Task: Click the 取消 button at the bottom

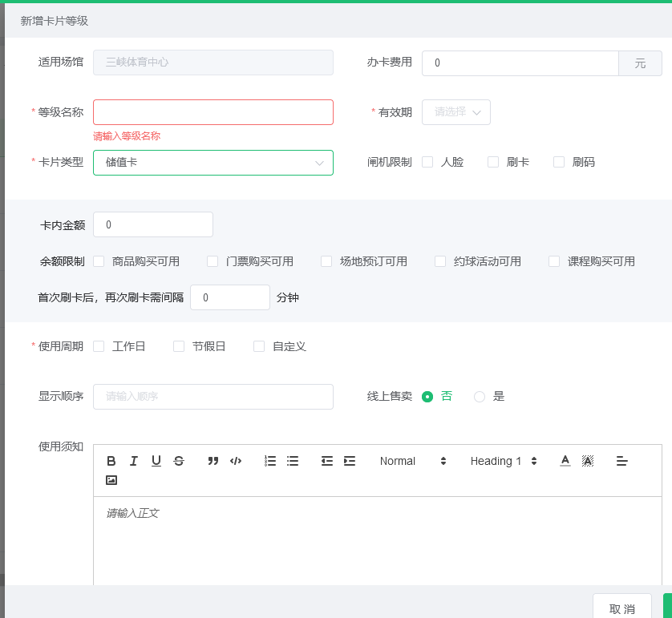Action: click(622, 608)
